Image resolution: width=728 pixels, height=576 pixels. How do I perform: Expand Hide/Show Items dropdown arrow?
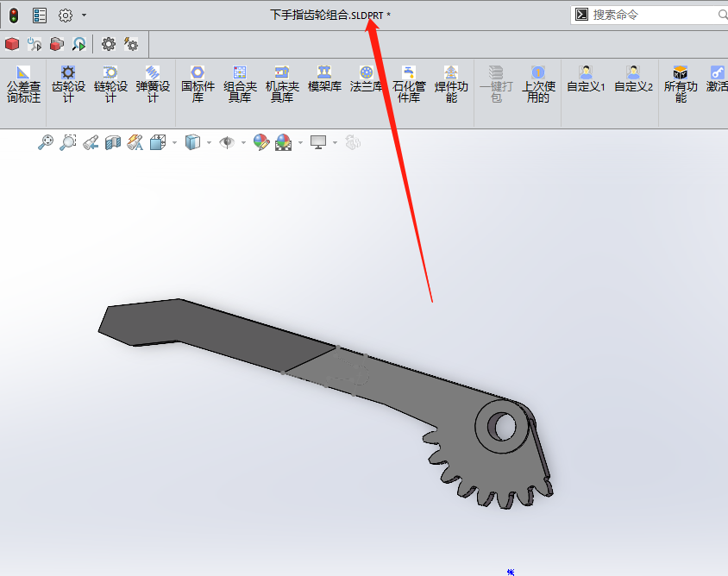tap(243, 142)
